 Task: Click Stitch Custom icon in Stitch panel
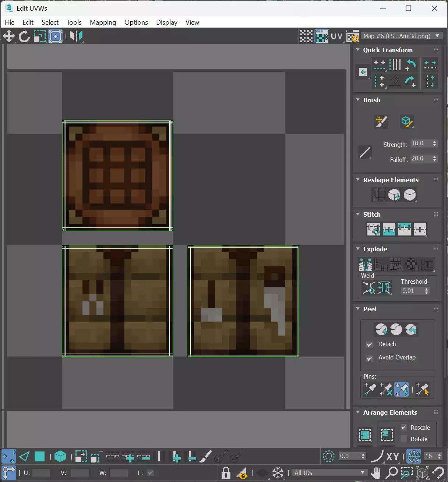click(420, 229)
